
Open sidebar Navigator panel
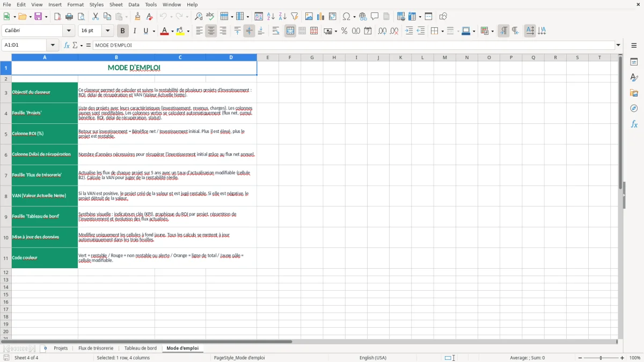(634, 108)
